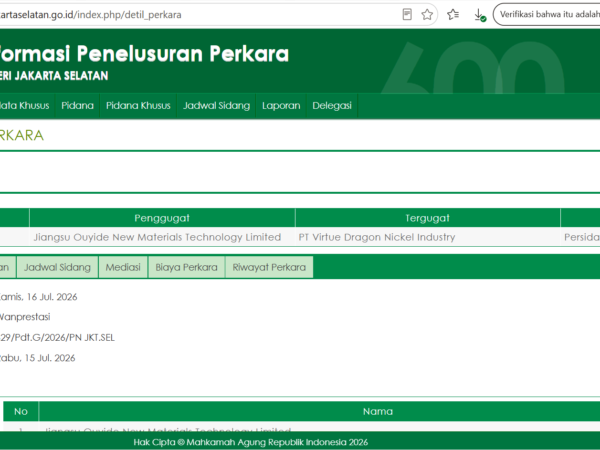
Task: Switch to Mediasi tab
Action: pos(123,267)
